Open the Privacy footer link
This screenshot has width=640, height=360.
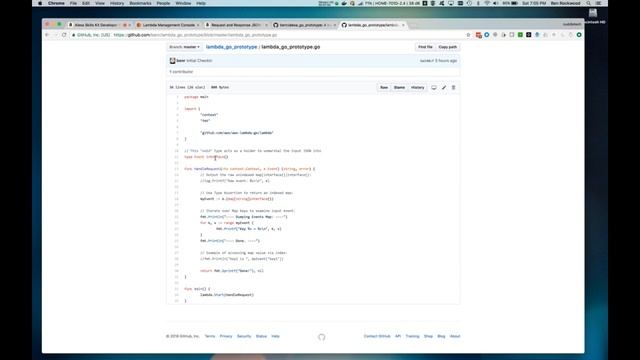click(x=226, y=336)
